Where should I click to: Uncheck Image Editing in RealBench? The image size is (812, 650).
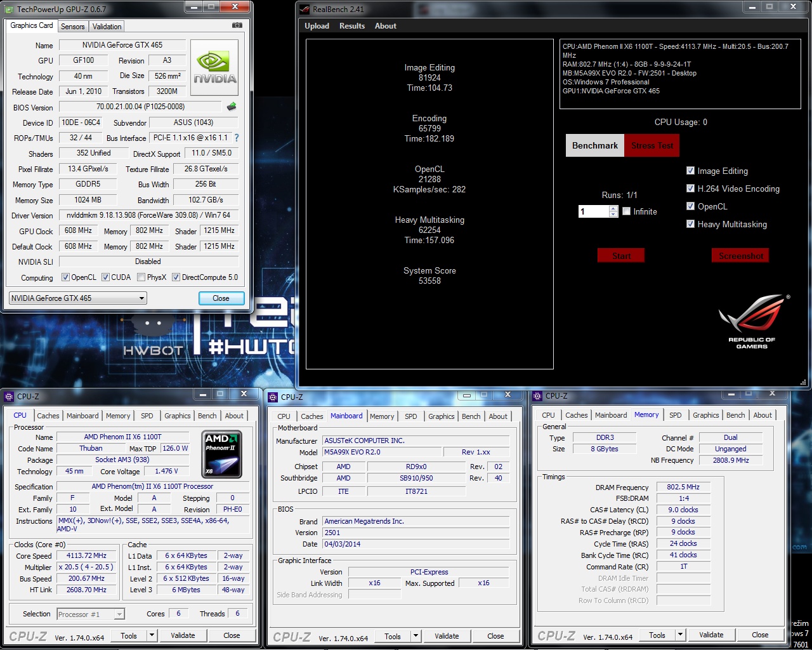(x=690, y=171)
